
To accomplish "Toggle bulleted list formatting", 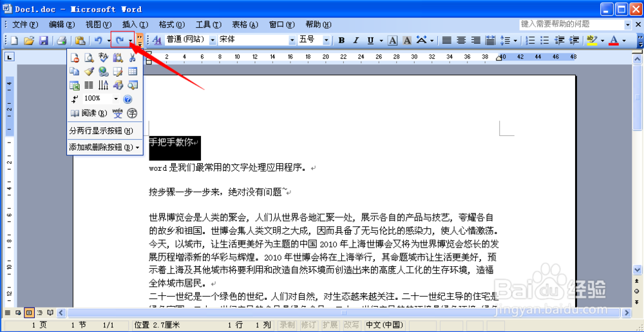I will (x=545, y=40).
